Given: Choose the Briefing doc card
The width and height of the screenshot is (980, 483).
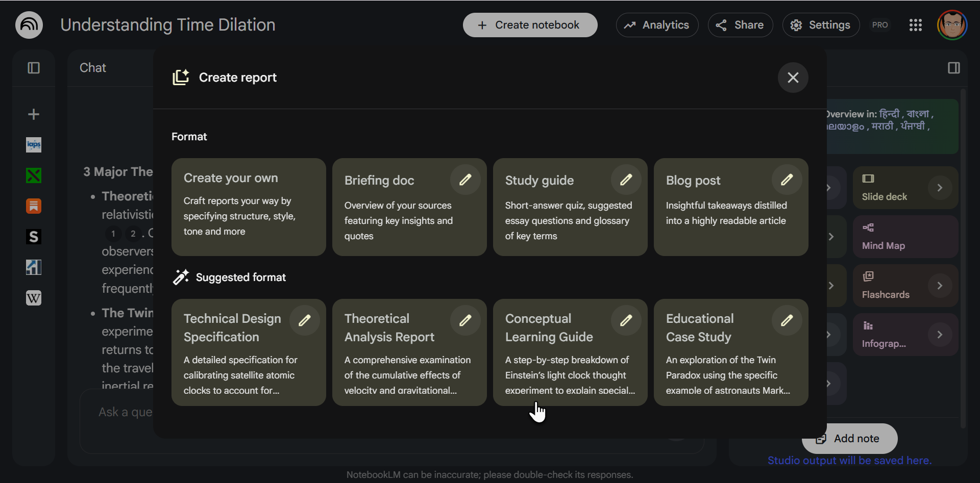Looking at the screenshot, I should 409,207.
